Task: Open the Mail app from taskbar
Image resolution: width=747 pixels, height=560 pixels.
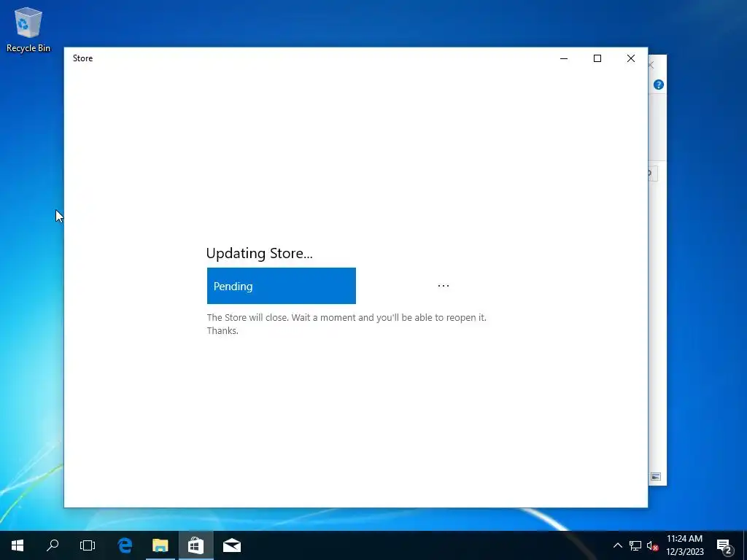Action: pos(232,545)
